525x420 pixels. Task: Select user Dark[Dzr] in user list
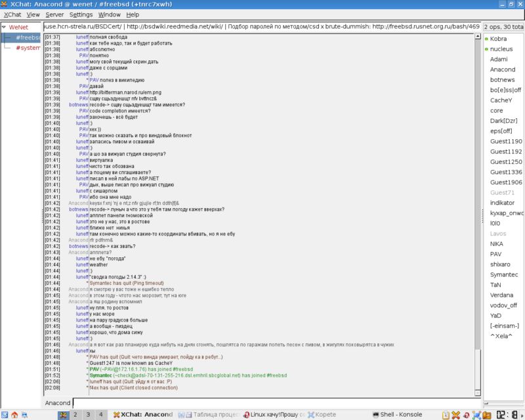[x=503, y=121]
